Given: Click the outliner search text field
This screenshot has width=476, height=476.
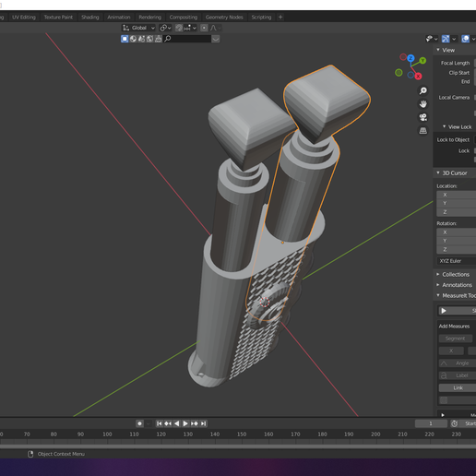Looking at the screenshot, I should coord(187,39).
